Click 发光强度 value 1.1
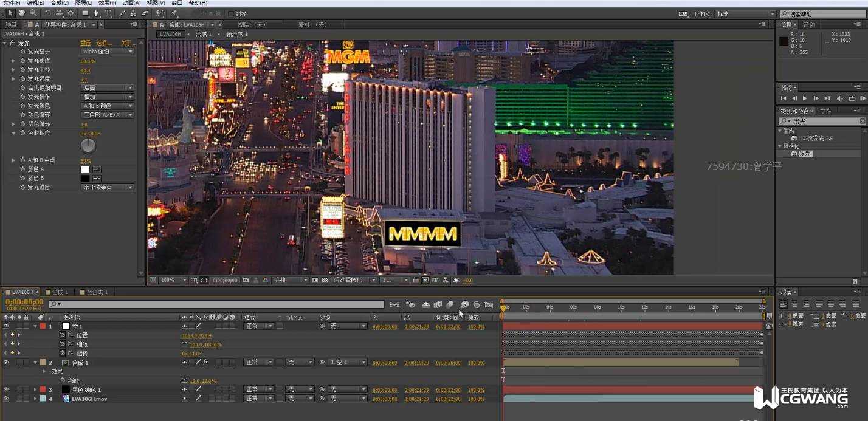The height and width of the screenshot is (421, 868). pos(84,79)
